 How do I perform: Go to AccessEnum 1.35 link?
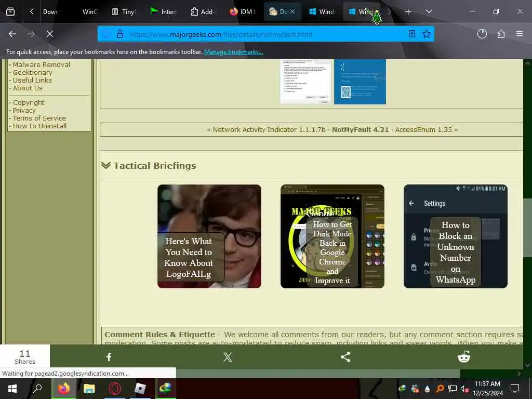(x=423, y=129)
